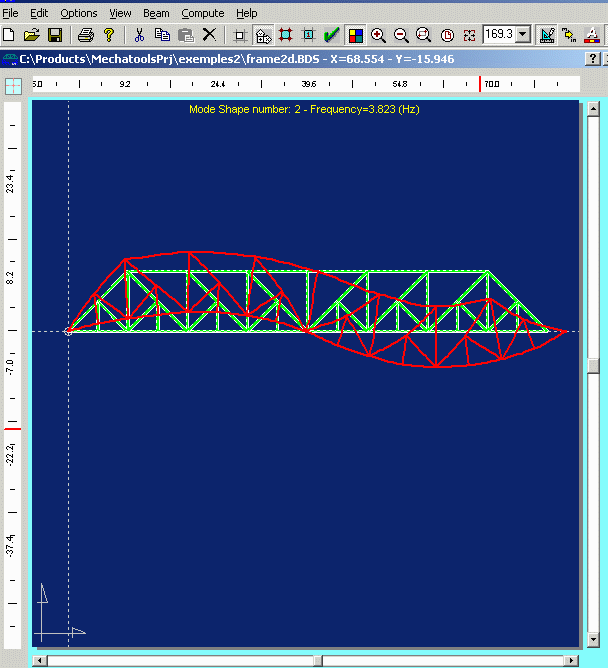This screenshot has width=608, height=668.
Task: Click the car icon in document title bar
Action: pyautogui.click(x=9, y=59)
